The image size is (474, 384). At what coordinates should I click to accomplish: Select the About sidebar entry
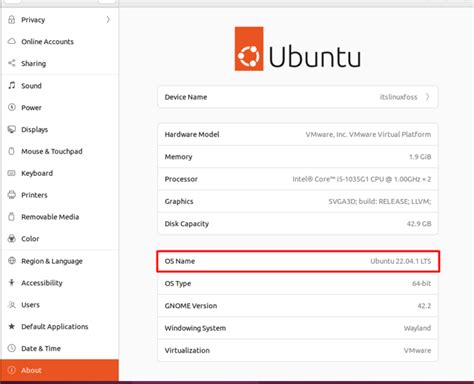[59, 370]
